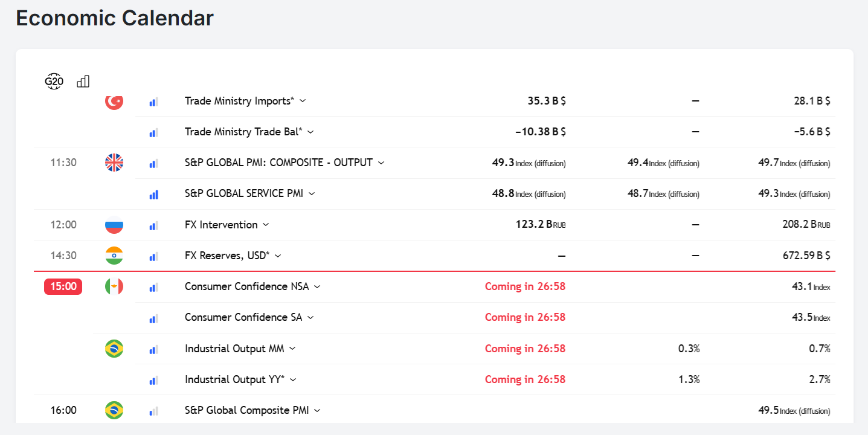Open the importance bar-chart filter icon
Viewport: 868px width, 435px height.
(83, 81)
